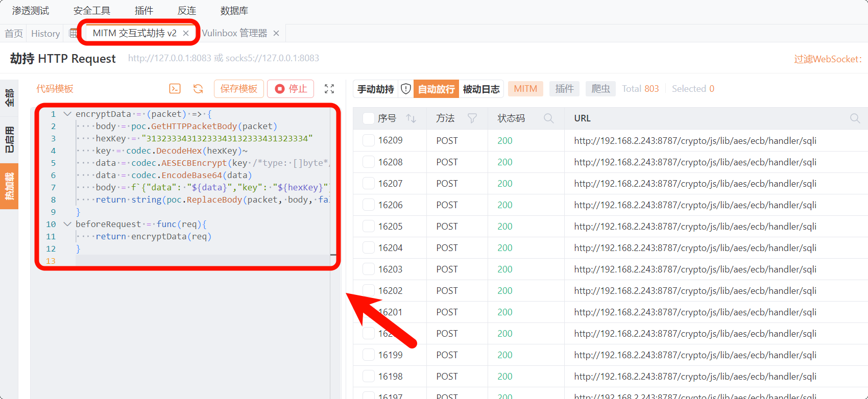Check the box for row 16209
Viewport: 868px width, 399px height.
coord(368,140)
